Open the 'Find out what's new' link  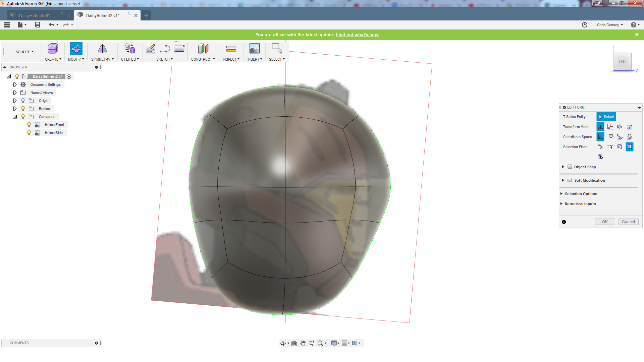coord(357,35)
